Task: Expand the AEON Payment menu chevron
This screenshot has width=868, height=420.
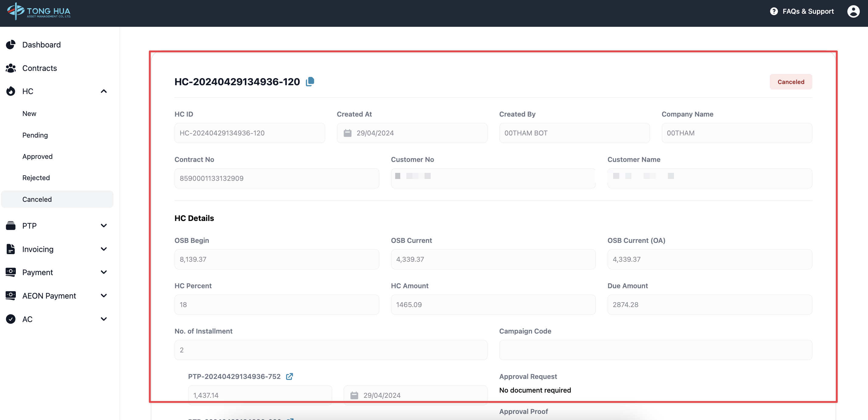Action: [104, 296]
